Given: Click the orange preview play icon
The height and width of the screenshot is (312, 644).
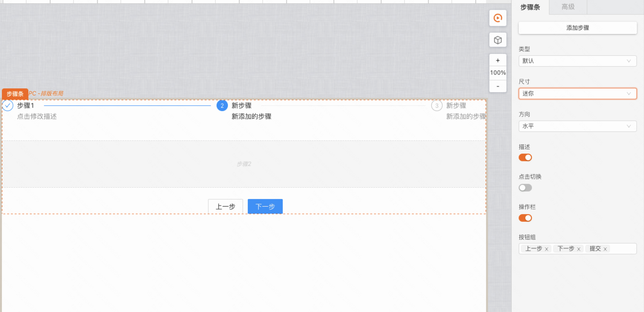Looking at the screenshot, I should coord(497,18).
